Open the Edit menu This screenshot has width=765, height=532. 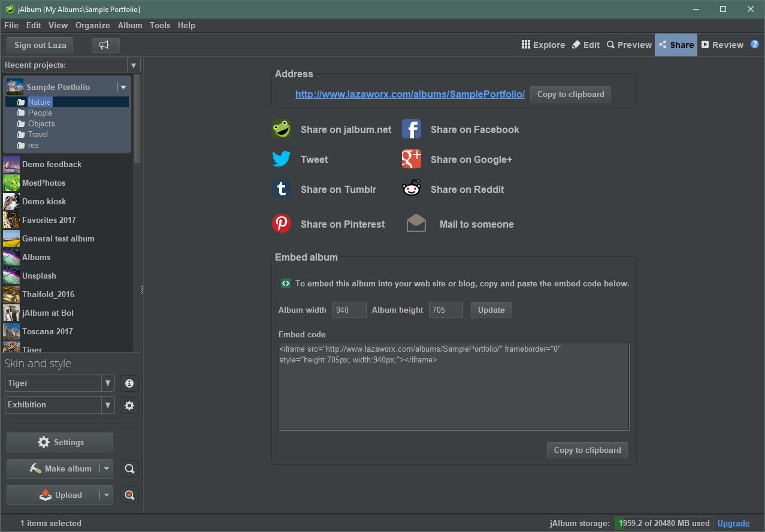point(34,25)
